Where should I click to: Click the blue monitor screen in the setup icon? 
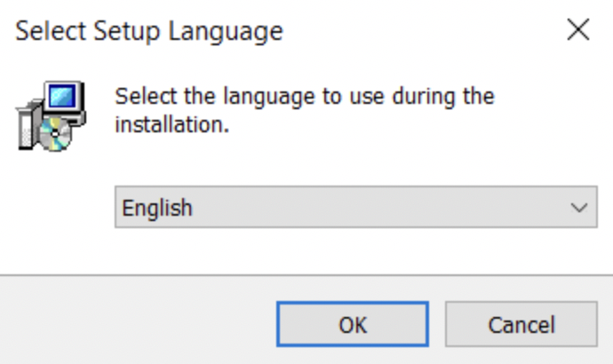pyautogui.click(x=64, y=97)
